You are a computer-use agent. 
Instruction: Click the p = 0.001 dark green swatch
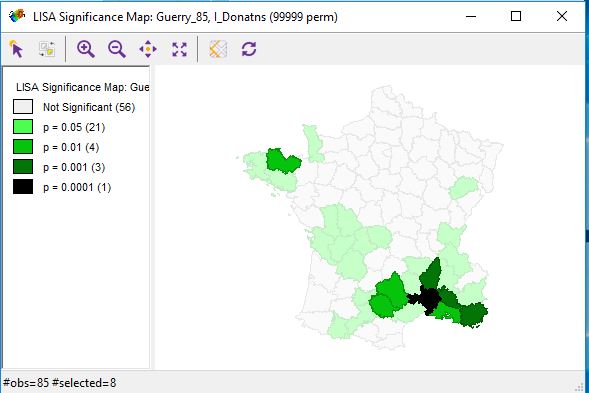pos(23,166)
